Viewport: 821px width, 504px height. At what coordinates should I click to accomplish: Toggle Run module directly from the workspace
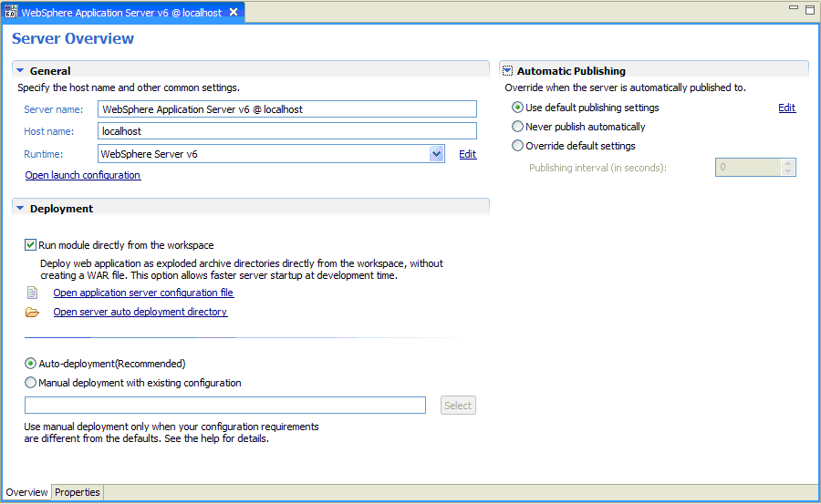point(30,244)
